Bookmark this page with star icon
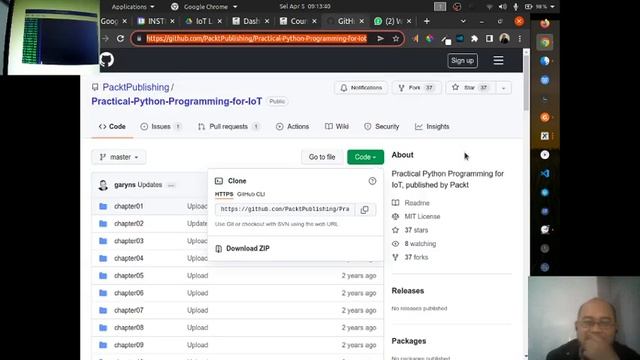 coord(396,38)
